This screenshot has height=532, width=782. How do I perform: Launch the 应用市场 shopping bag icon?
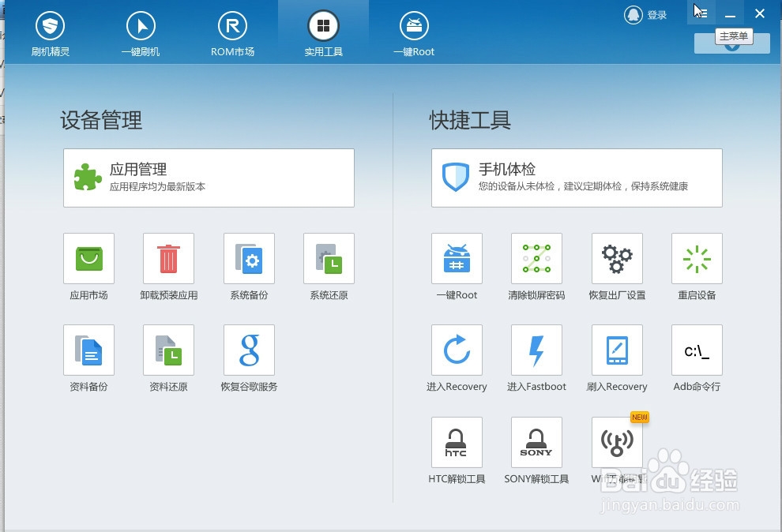point(88,259)
